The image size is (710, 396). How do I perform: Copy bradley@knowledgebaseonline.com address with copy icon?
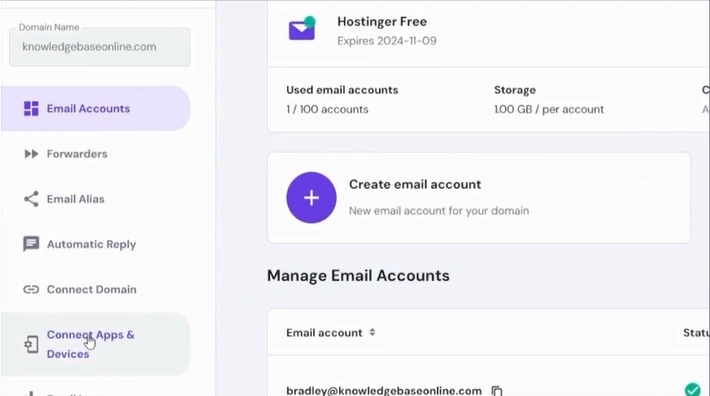[497, 391]
